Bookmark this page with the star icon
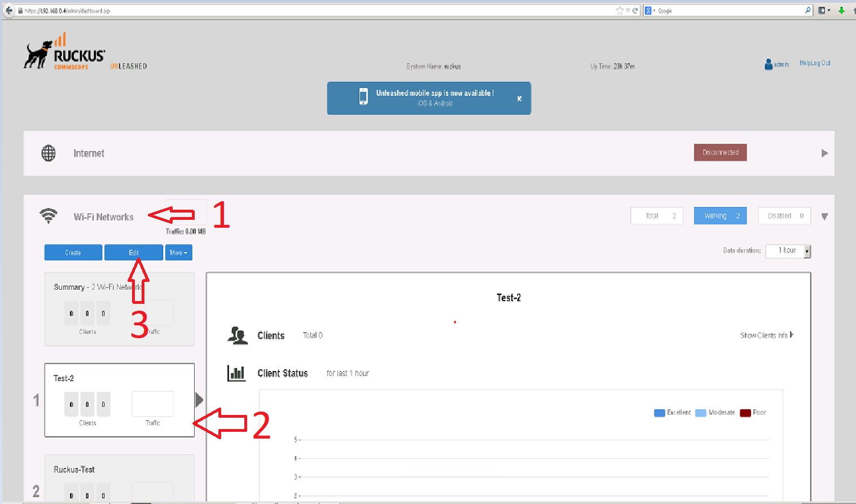This screenshot has height=504, width=856. (620, 11)
